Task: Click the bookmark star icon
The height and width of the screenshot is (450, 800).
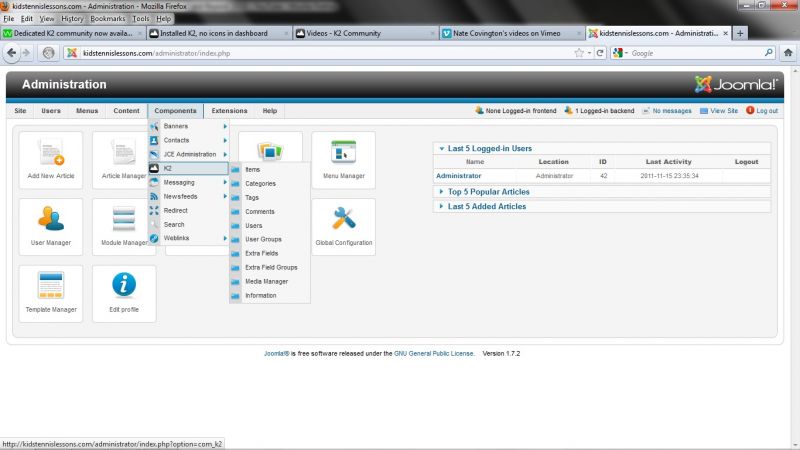Action: click(x=579, y=53)
